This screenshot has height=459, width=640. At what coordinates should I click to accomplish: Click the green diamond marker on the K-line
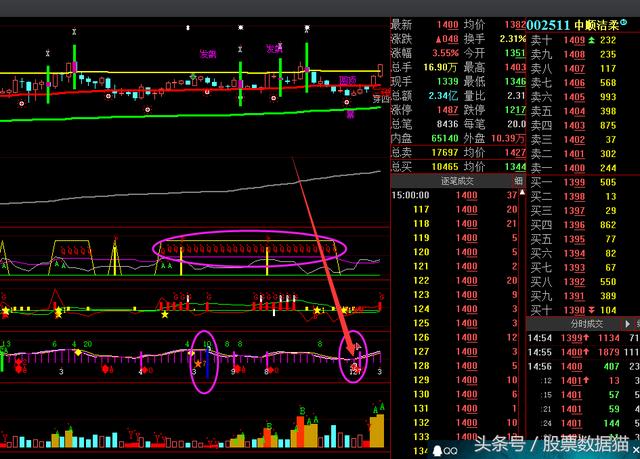(193, 76)
